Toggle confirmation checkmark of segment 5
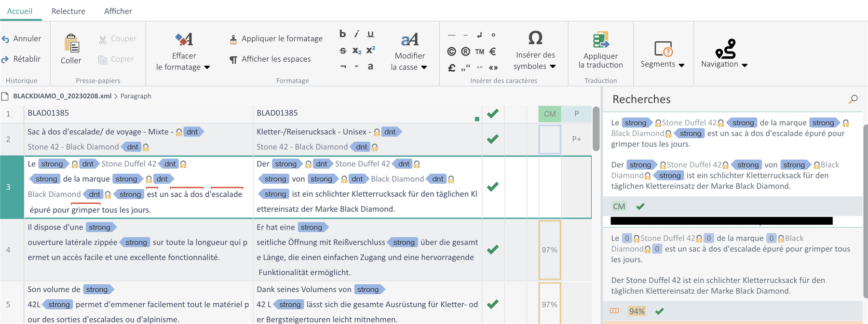This screenshot has height=324, width=868. point(493,304)
